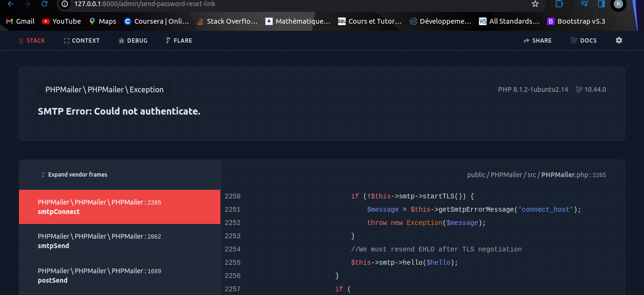Select the FLARE tab
This screenshot has height=295, width=644.
click(179, 40)
